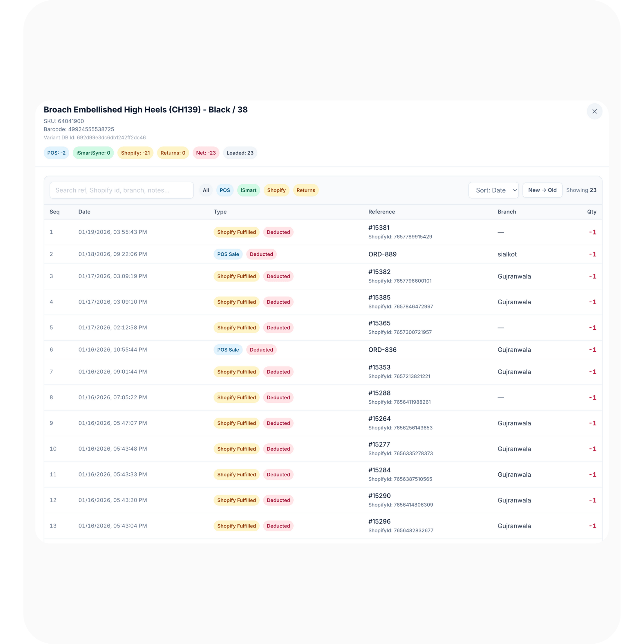Sort by the Date column header
This screenshot has width=644, height=644.
pyautogui.click(x=84, y=212)
